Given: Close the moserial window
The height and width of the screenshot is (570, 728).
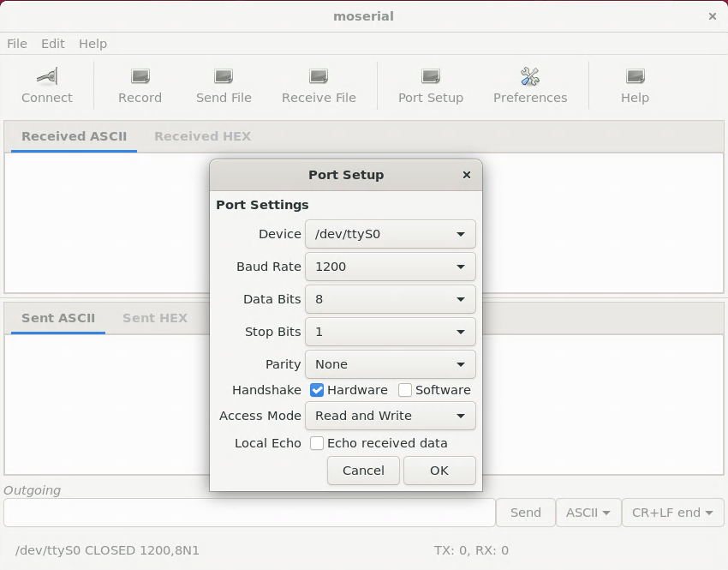Looking at the screenshot, I should 713,16.
